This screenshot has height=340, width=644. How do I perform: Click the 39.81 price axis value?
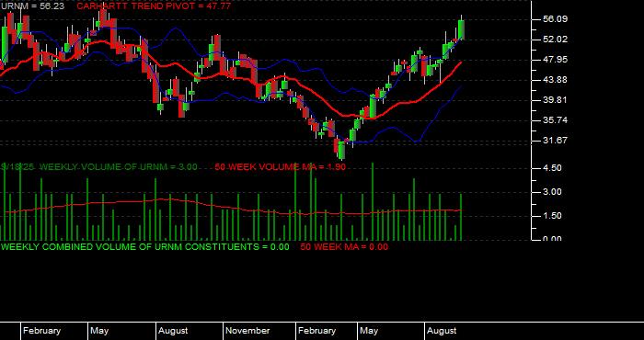[x=555, y=100]
